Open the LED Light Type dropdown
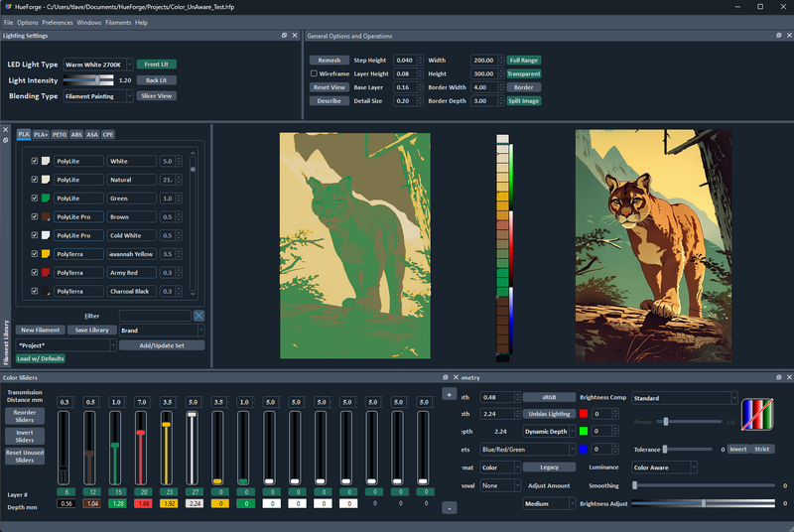794x532 pixels. (98, 65)
